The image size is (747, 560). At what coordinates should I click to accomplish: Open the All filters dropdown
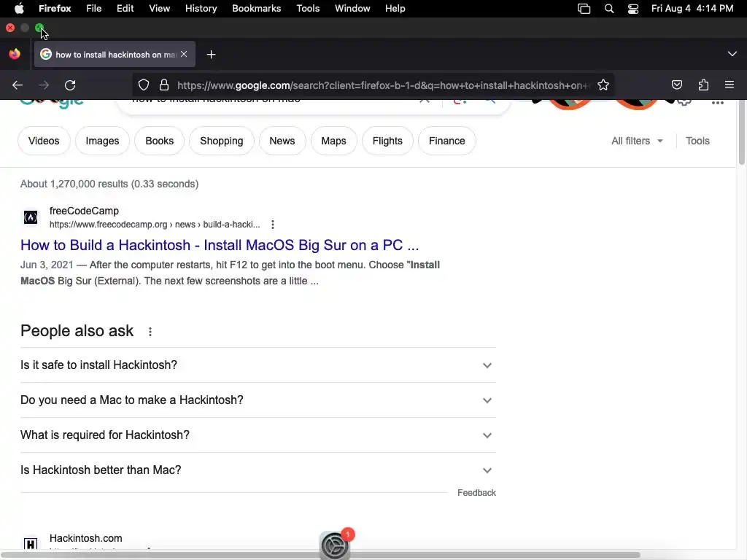pos(637,141)
